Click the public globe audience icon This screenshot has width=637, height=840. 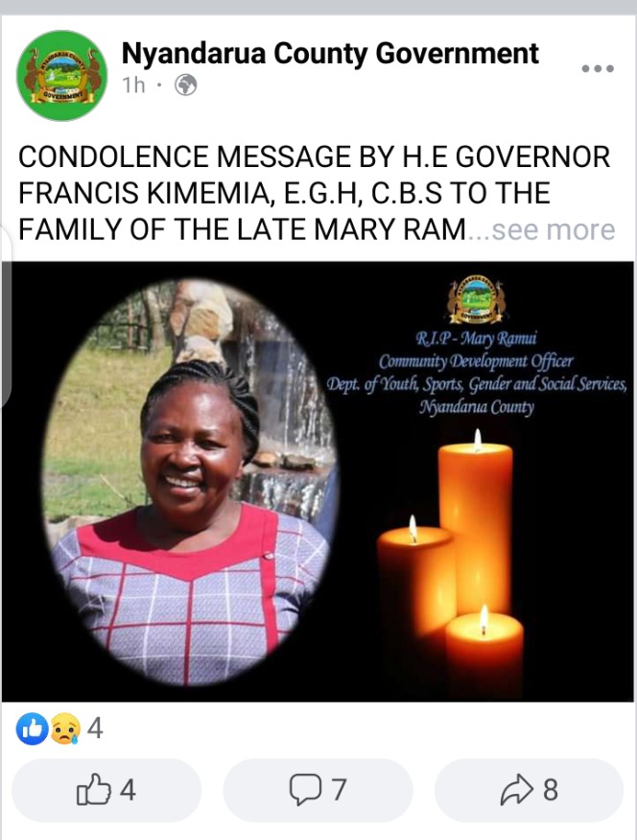click(x=186, y=85)
